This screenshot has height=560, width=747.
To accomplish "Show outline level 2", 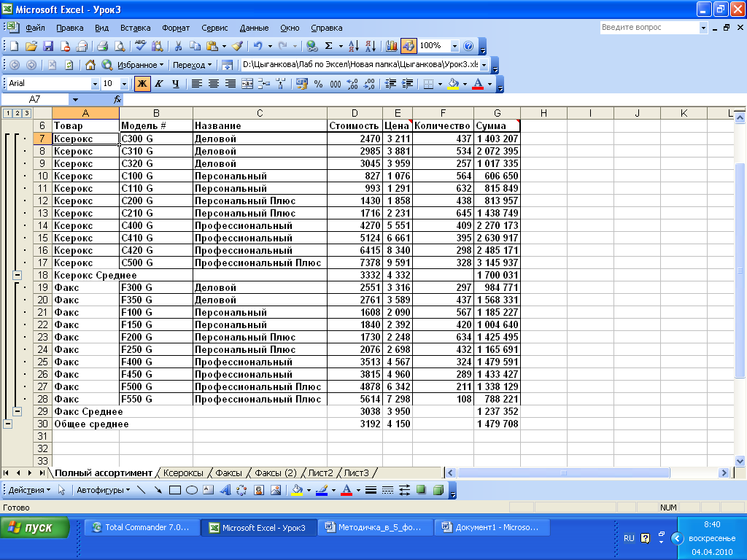I will tap(18, 113).
